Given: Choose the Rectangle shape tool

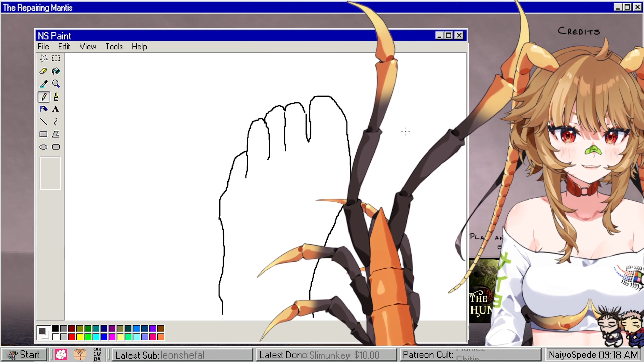Looking at the screenshot, I should pyautogui.click(x=43, y=134).
